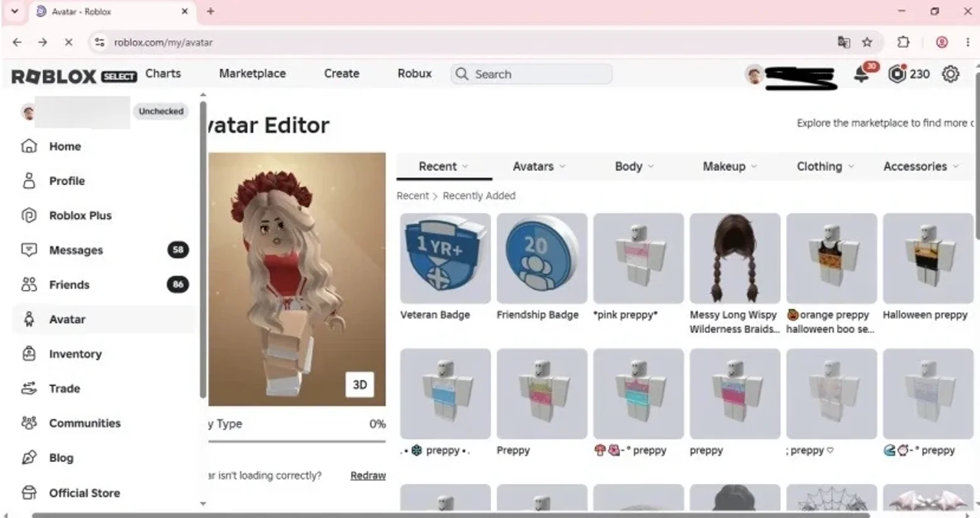
Task: Open the Official Store icon
Action: 29,492
